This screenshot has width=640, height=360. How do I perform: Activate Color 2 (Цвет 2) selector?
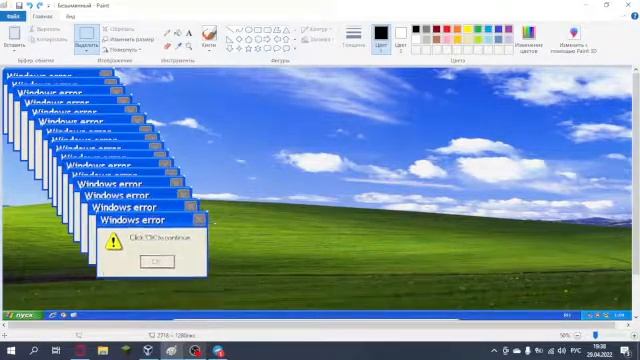pos(400,39)
